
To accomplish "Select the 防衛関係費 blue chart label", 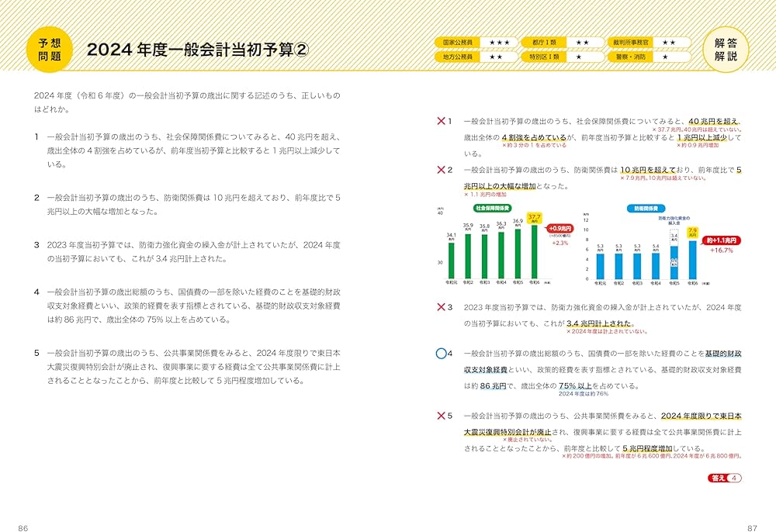I will click(645, 206).
